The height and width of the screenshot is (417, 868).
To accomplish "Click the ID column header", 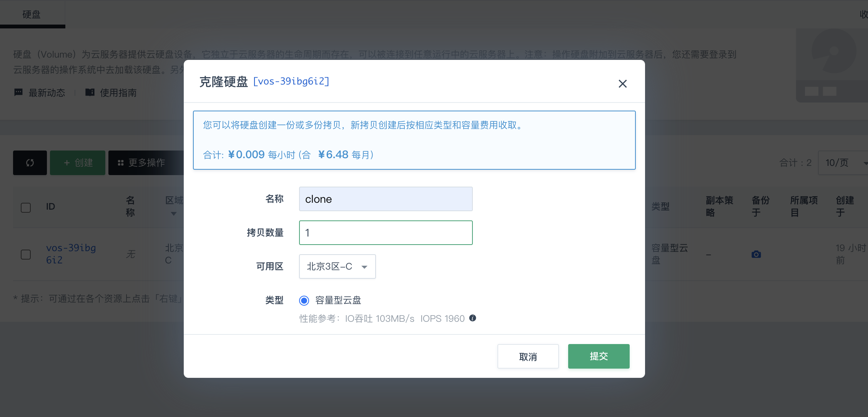I will pyautogui.click(x=50, y=207).
